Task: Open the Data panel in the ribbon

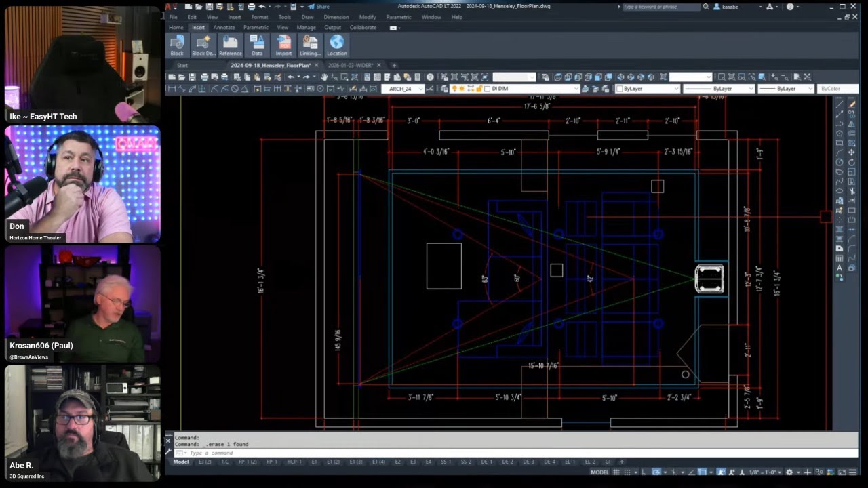Action: point(257,45)
